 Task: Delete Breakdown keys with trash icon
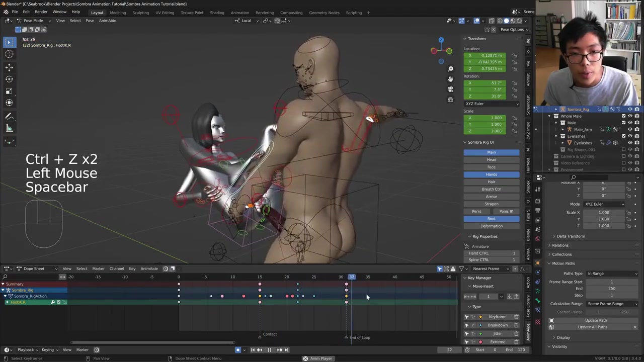tap(516, 325)
